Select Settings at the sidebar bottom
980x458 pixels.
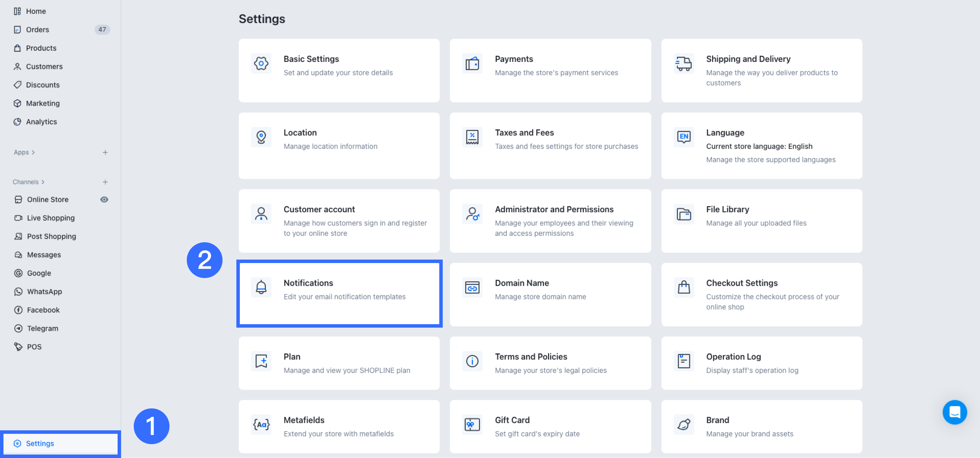[x=61, y=444]
